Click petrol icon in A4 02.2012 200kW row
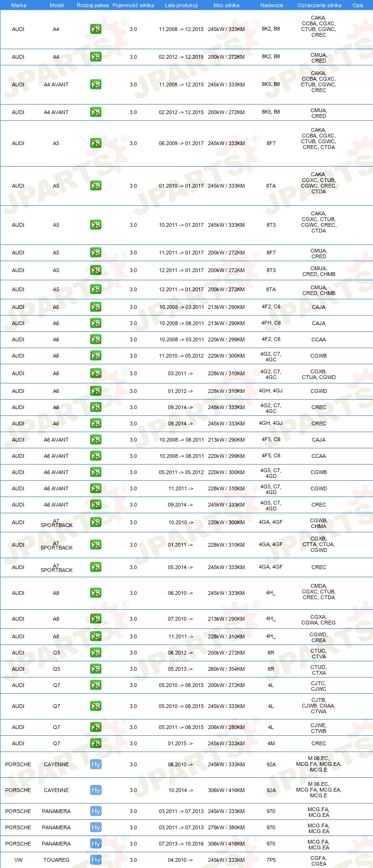373x868 pixels. point(96,57)
